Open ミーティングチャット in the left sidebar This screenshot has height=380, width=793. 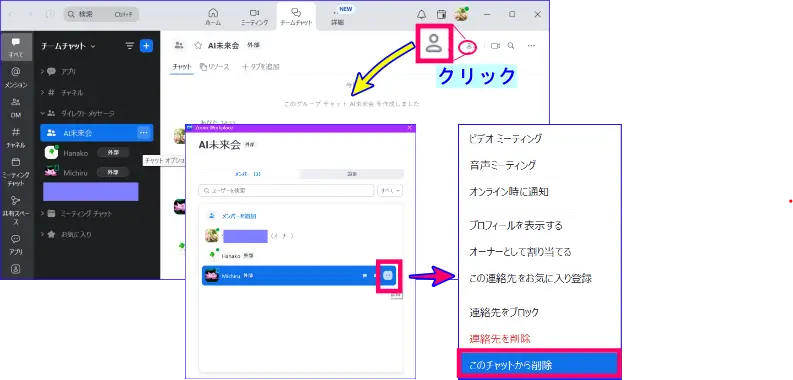click(16, 171)
